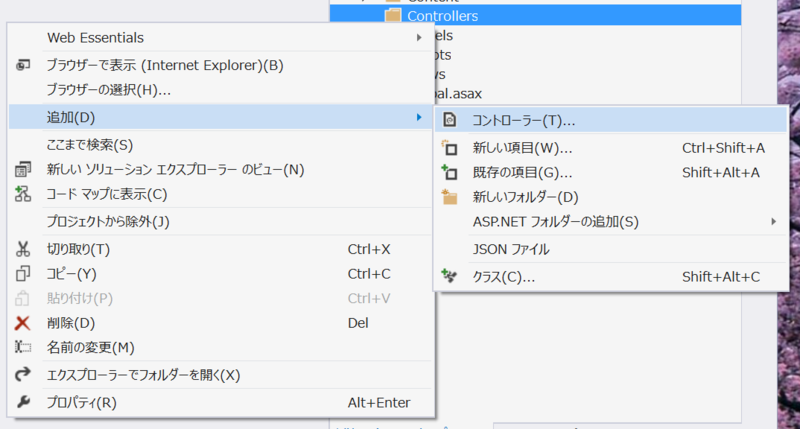
Task: Choose 既存の項目(G)... in submenu
Action: pos(611,172)
